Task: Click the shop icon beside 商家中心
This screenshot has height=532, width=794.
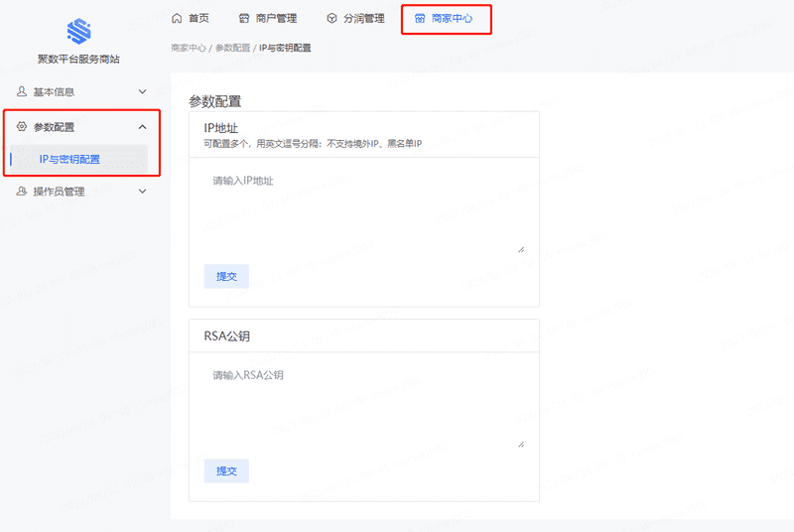Action: tap(420, 18)
